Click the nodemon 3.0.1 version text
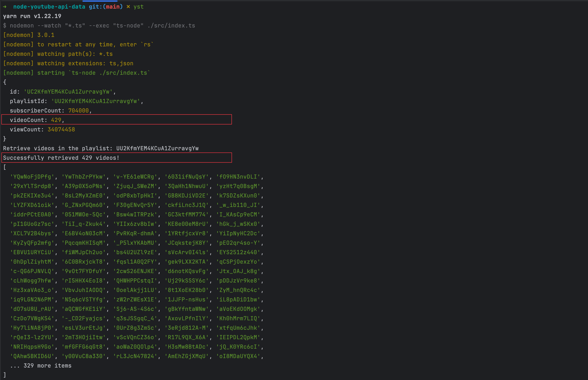Image resolution: width=588 pixels, height=380 pixels. pyautogui.click(x=29, y=35)
